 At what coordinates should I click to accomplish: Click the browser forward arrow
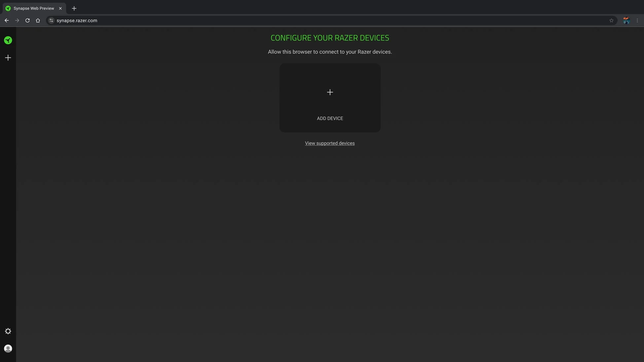tap(17, 20)
